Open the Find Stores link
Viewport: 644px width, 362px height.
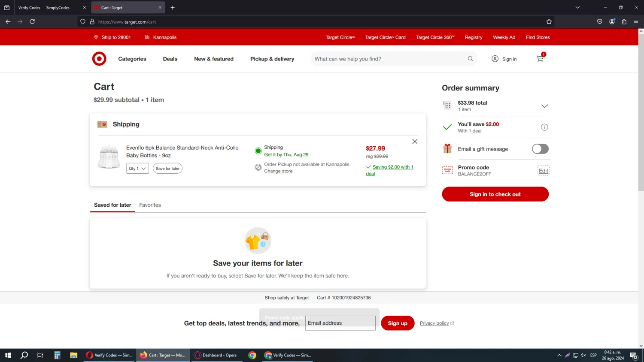[538, 37]
